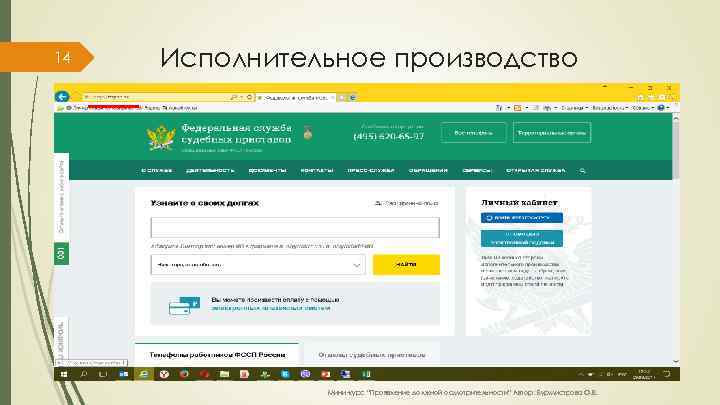Open the Страница dropdown in command bar
Screen dimensions: 720x405
click(574, 108)
